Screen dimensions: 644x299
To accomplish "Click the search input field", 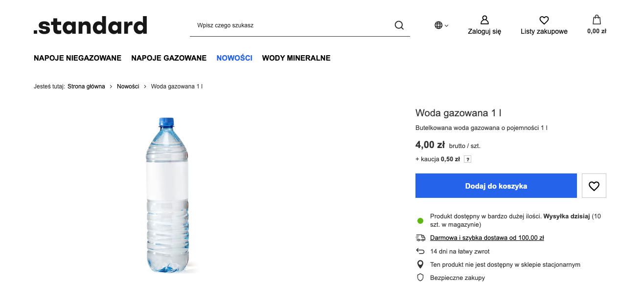I will pyautogui.click(x=291, y=25).
